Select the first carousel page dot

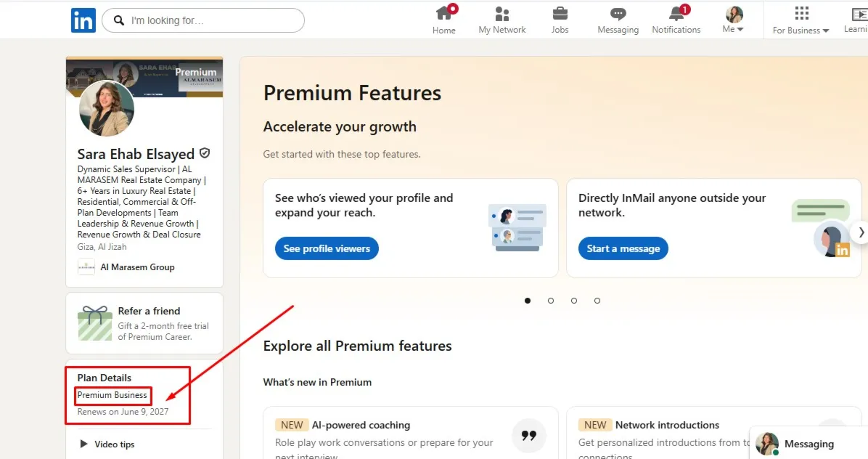pos(528,301)
